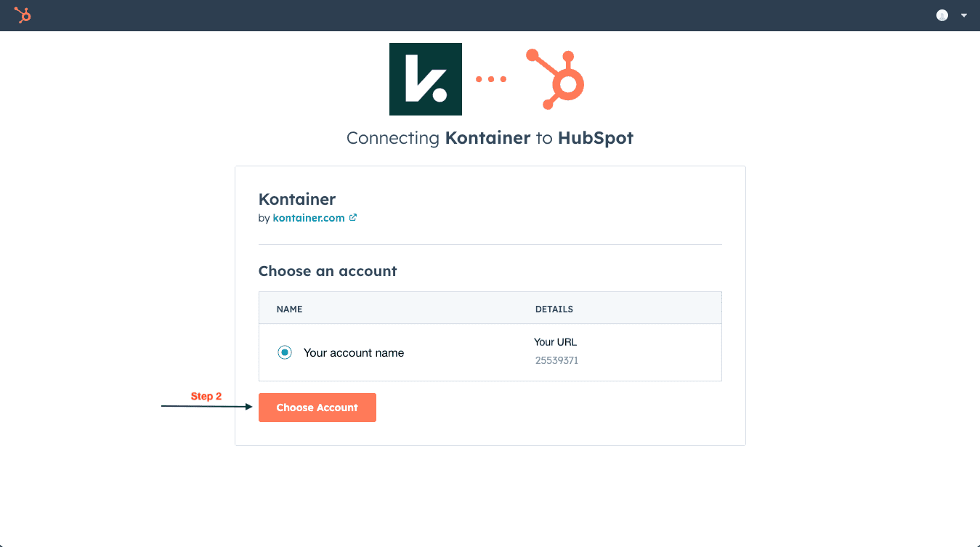This screenshot has width=980, height=547.
Task: Click the NAME column header
Action: point(289,309)
